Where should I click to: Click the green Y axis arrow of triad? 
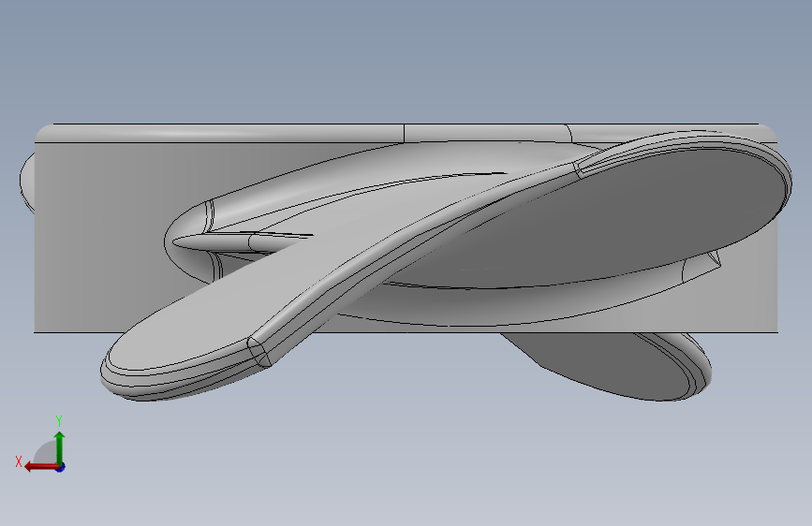[x=60, y=447]
